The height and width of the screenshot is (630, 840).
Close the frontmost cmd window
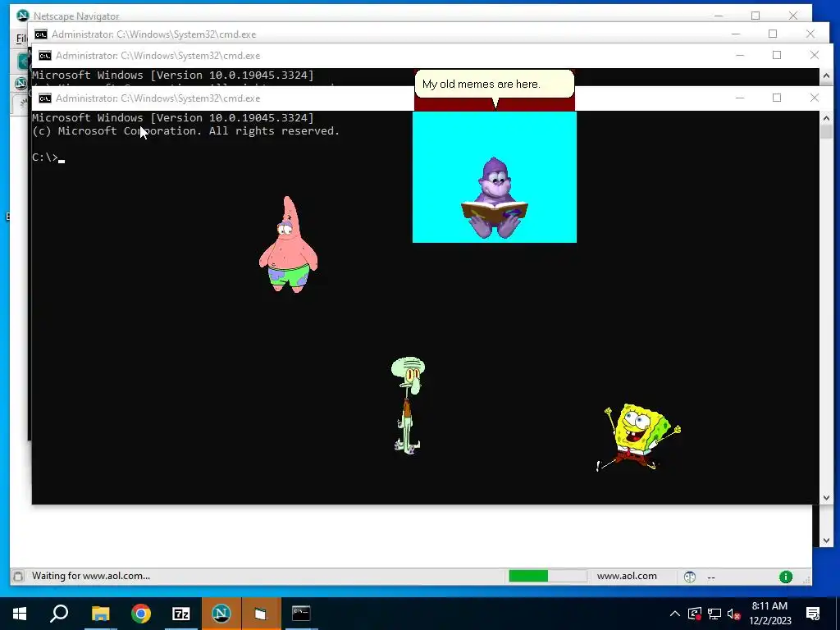click(815, 98)
